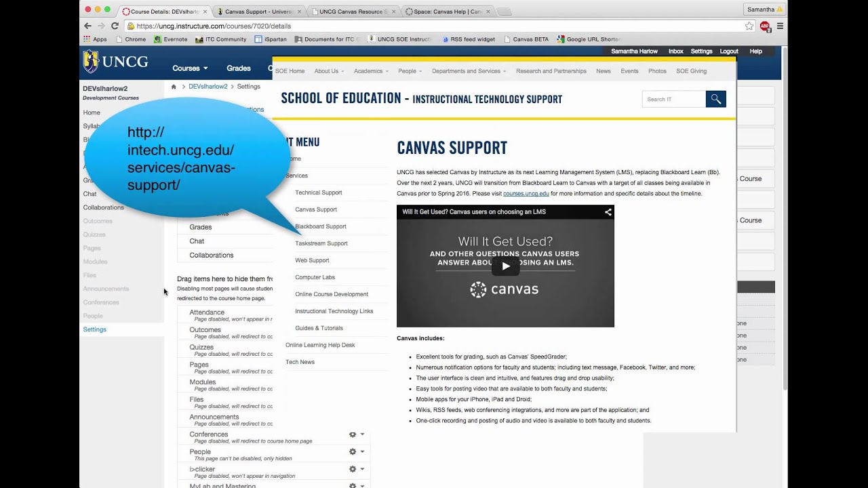Click the page's vertical scrollbar

point(785,217)
